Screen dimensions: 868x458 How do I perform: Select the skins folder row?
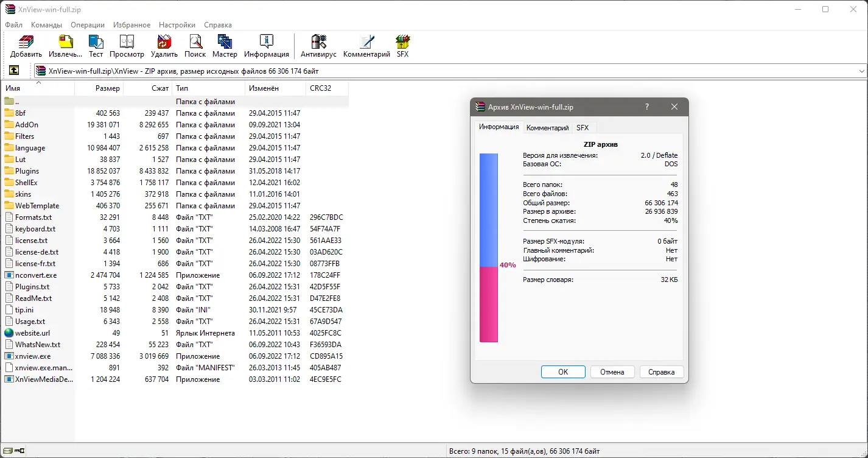coord(175,194)
